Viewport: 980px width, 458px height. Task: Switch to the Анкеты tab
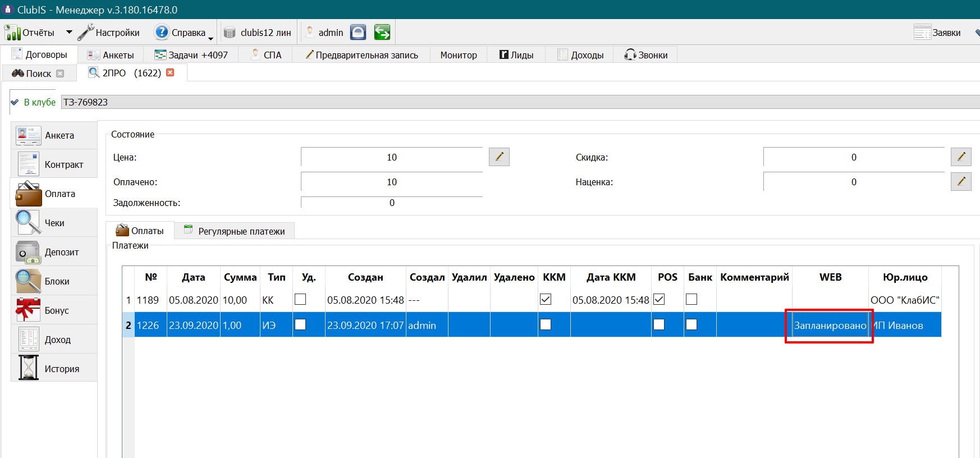coord(111,55)
